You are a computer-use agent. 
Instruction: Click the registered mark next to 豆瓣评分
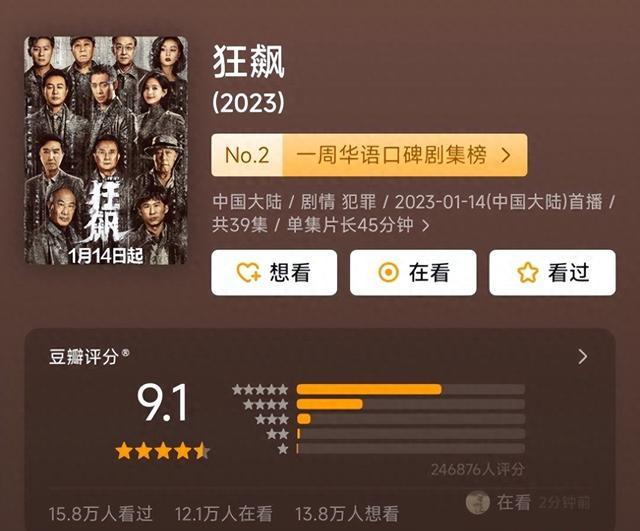click(x=126, y=352)
